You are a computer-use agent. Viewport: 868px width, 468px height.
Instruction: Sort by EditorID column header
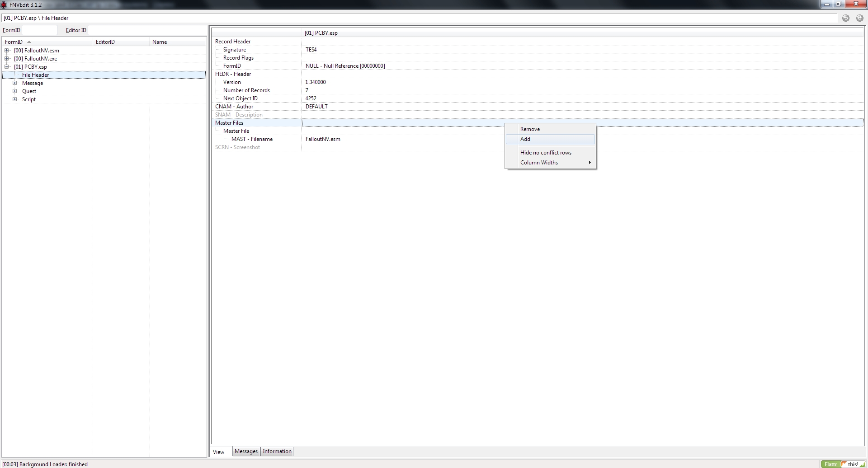click(121, 42)
